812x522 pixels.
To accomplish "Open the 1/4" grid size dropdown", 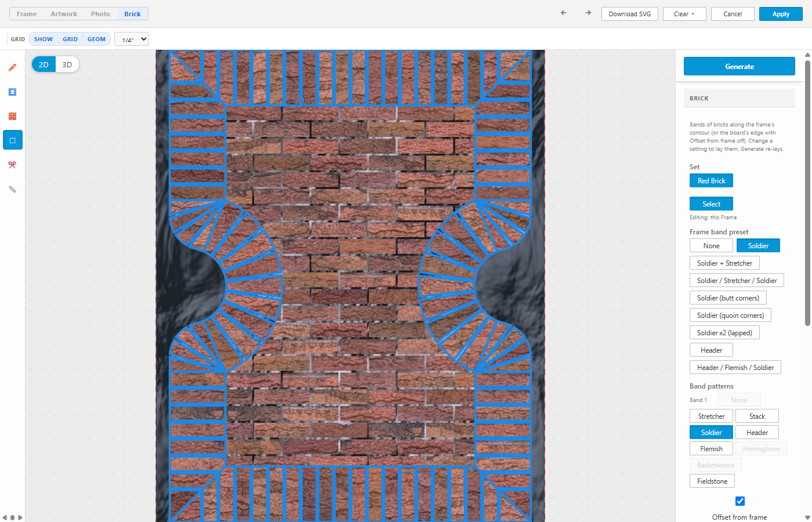I will coord(132,39).
